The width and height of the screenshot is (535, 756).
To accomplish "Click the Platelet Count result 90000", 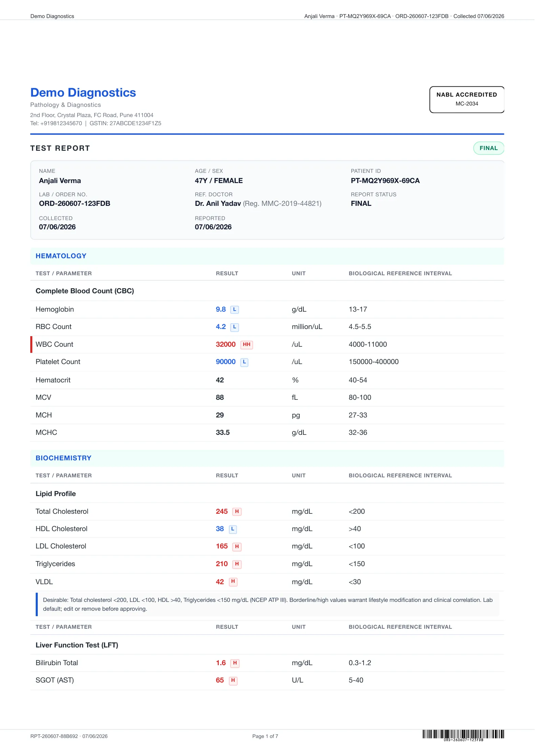I will pyautogui.click(x=225, y=362).
